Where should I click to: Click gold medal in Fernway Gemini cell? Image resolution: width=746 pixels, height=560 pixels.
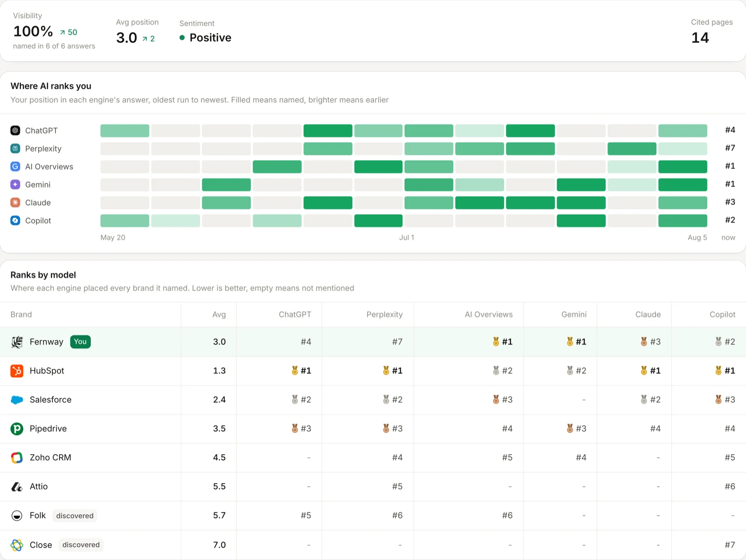[x=570, y=342]
